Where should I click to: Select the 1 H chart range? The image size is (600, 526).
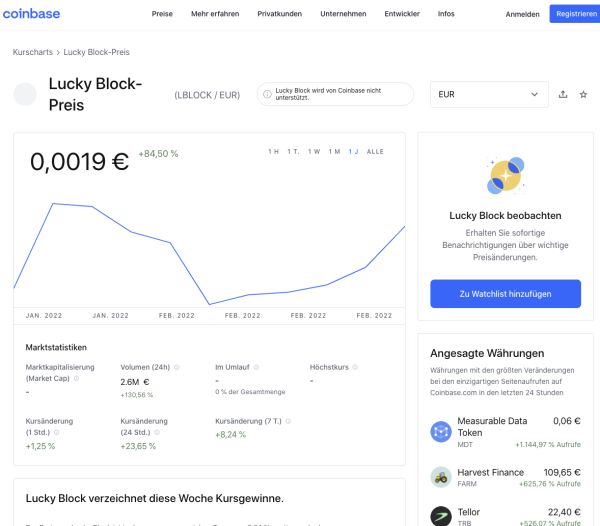tap(273, 152)
